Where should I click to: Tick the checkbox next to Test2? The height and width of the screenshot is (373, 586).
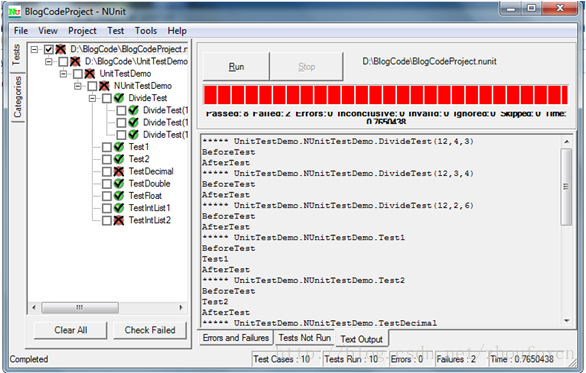107,159
